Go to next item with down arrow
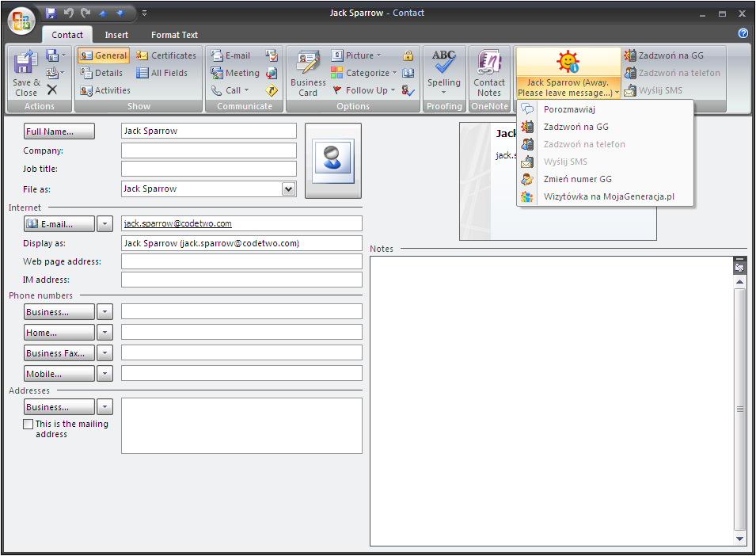The image size is (756, 556). [120, 13]
